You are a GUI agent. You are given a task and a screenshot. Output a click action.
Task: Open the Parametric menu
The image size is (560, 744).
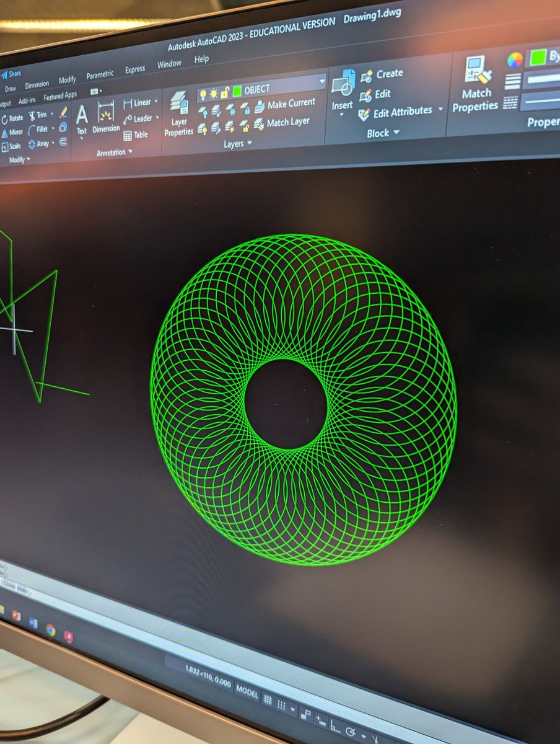pyautogui.click(x=100, y=75)
